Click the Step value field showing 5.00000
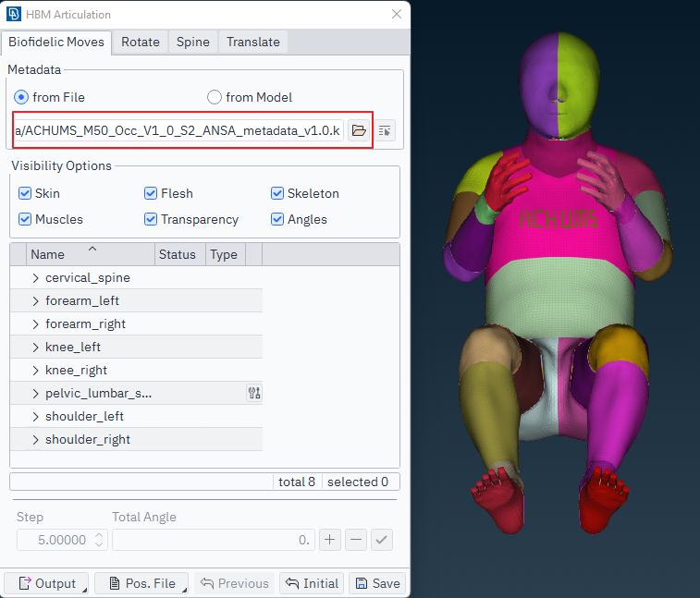700x598 pixels. 62,540
